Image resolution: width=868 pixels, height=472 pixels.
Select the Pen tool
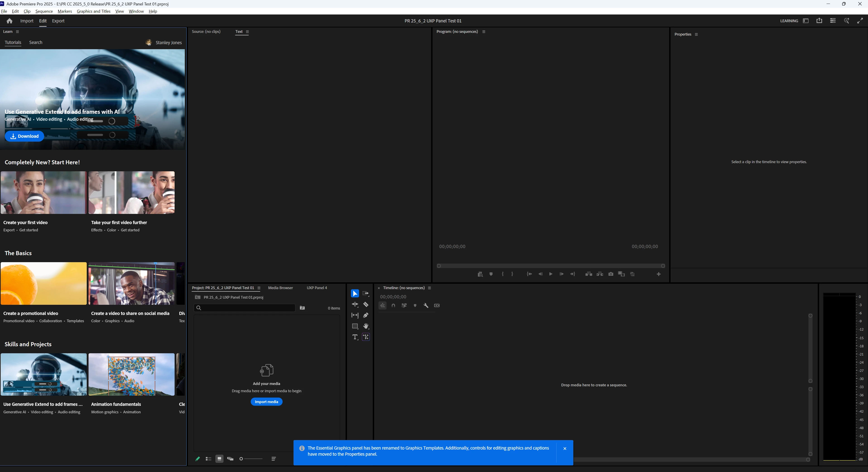point(365,315)
